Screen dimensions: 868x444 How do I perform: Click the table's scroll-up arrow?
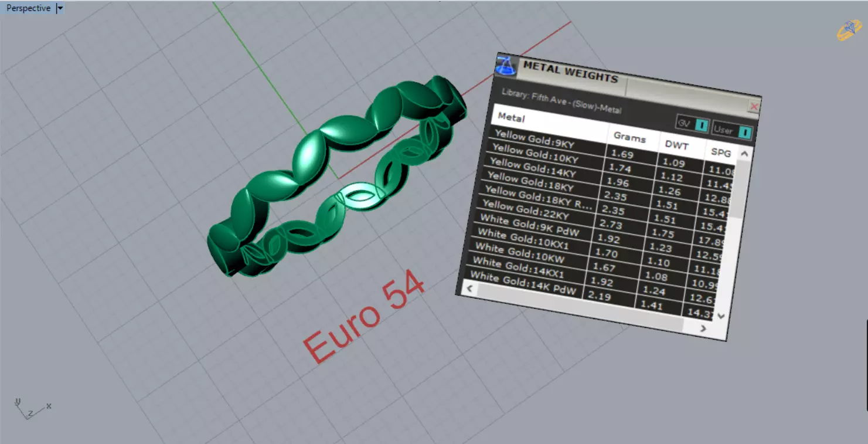(743, 154)
